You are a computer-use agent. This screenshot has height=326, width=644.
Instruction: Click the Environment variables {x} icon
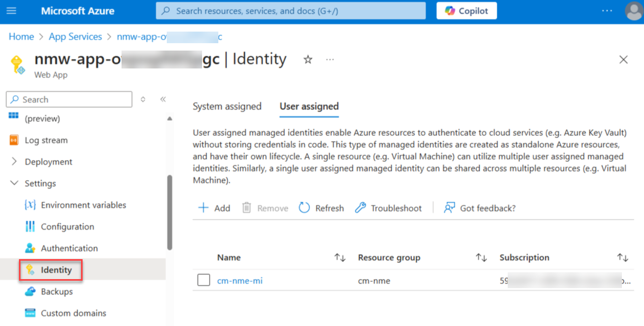pos(30,205)
